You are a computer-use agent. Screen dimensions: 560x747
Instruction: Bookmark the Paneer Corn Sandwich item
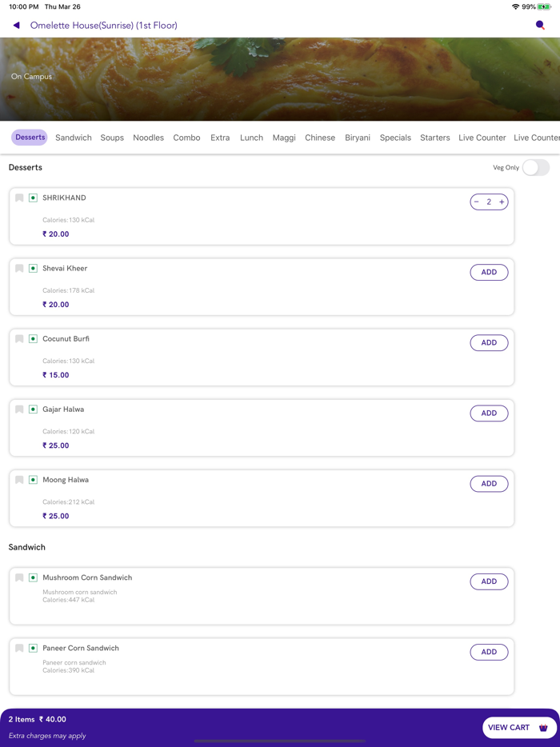[19, 648]
